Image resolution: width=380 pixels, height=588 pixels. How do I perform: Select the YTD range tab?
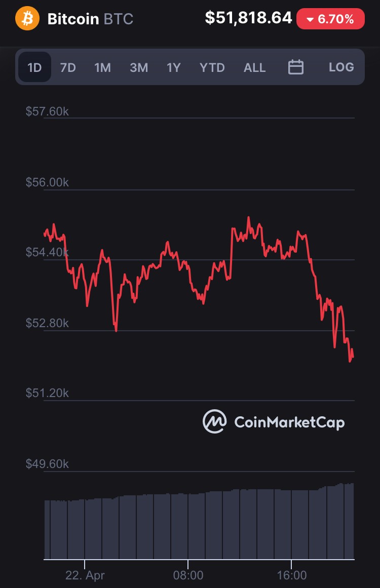tap(212, 67)
